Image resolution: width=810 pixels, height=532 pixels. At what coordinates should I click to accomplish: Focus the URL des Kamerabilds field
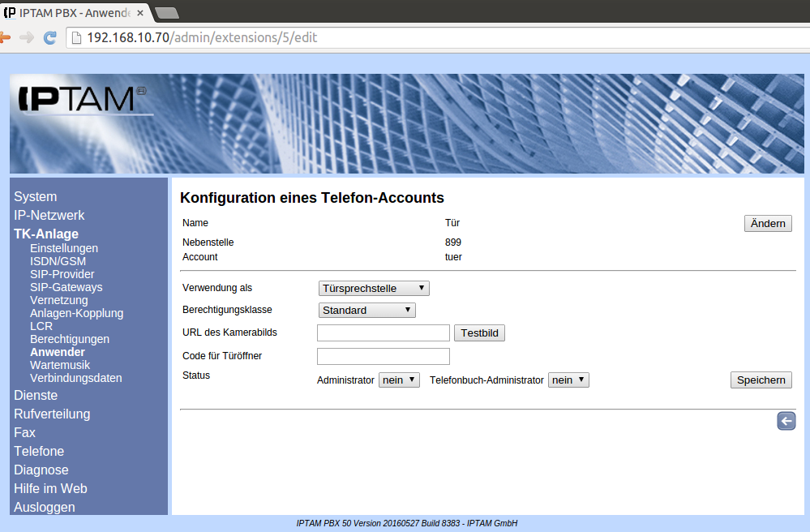(383, 332)
